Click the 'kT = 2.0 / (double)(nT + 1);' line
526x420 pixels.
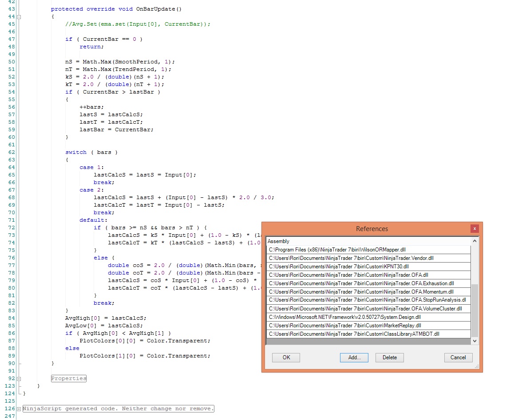pyautogui.click(x=115, y=84)
